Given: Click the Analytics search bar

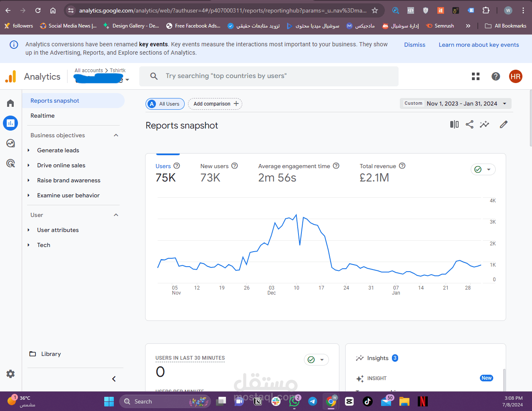Looking at the screenshot, I should pyautogui.click(x=269, y=76).
